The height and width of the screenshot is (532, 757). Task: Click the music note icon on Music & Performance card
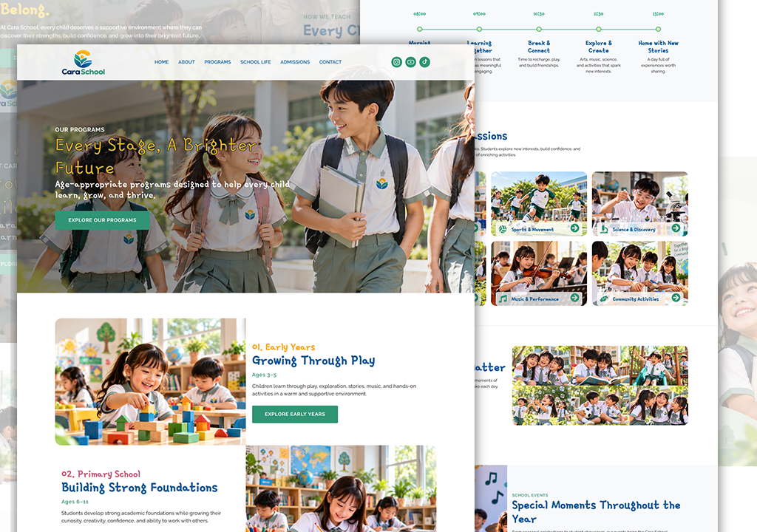pos(503,299)
